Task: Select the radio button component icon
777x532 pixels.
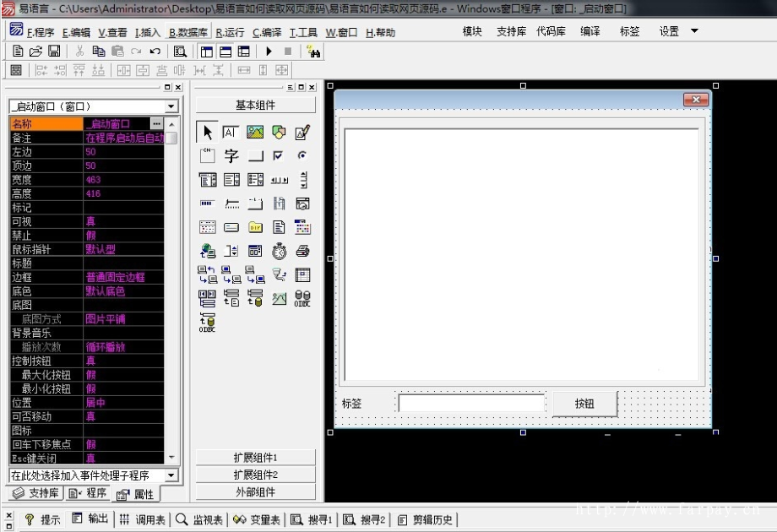Action: click(302, 155)
